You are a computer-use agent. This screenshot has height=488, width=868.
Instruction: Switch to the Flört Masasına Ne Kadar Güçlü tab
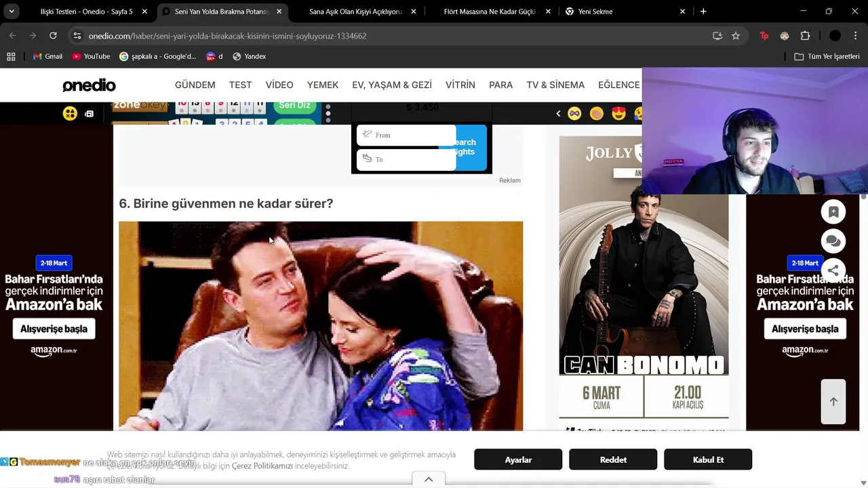[490, 12]
